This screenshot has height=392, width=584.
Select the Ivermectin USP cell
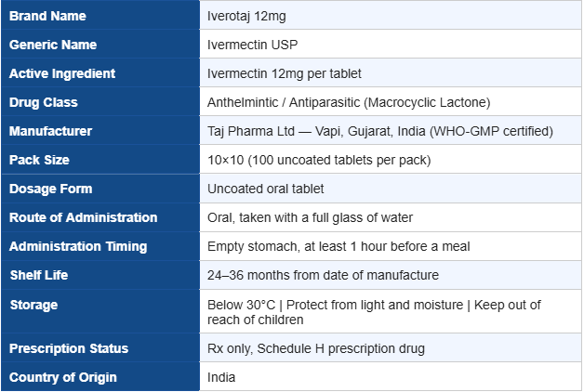pyautogui.click(x=253, y=45)
